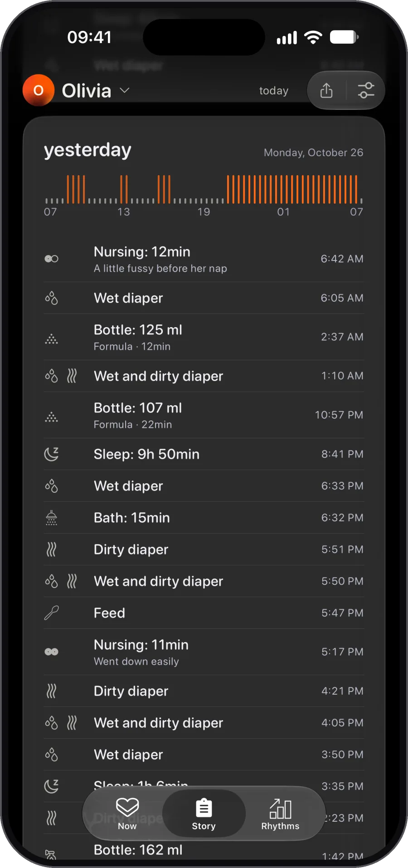Image resolution: width=408 pixels, height=868 pixels.
Task: Tap the note 'A little fussy before her nap'
Action: coord(160,269)
